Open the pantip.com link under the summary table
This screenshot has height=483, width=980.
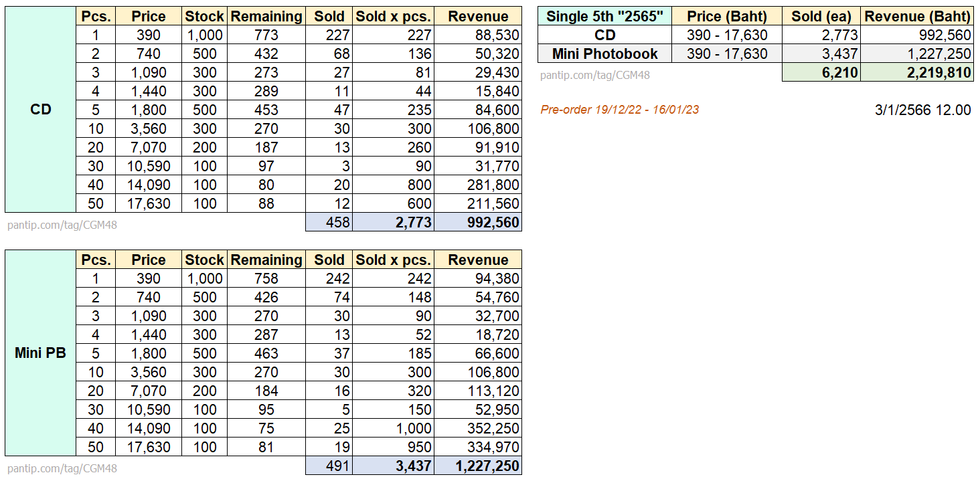(594, 75)
